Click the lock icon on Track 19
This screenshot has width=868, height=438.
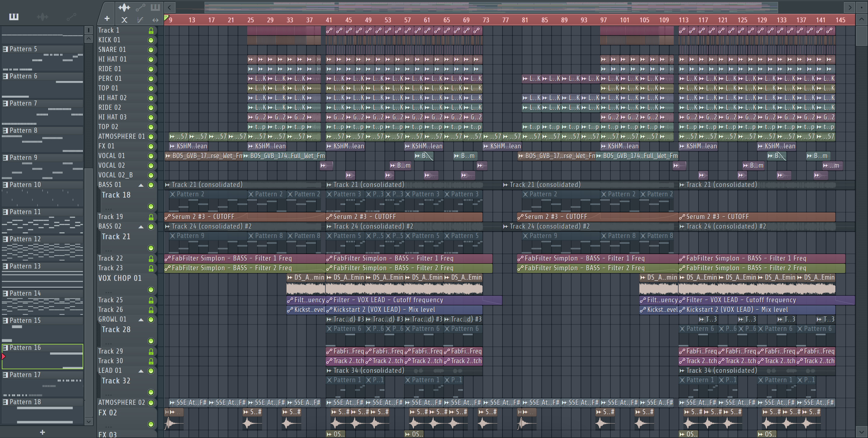tap(151, 217)
